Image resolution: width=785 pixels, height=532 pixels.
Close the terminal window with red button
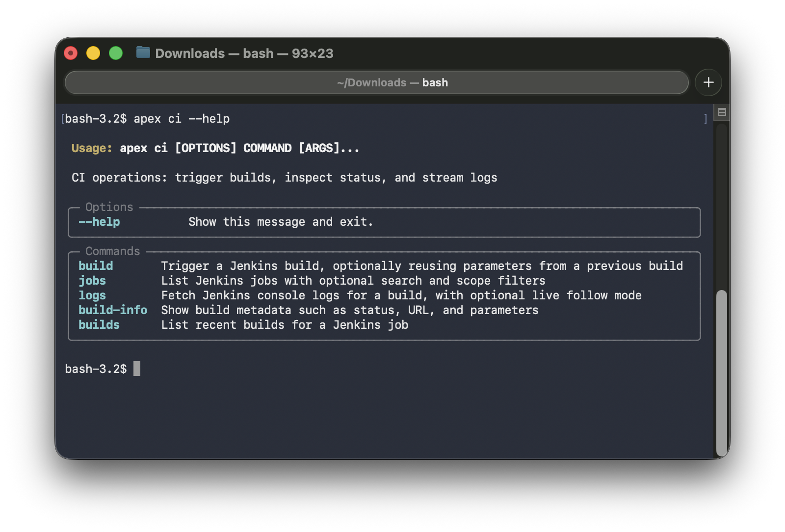[71, 53]
